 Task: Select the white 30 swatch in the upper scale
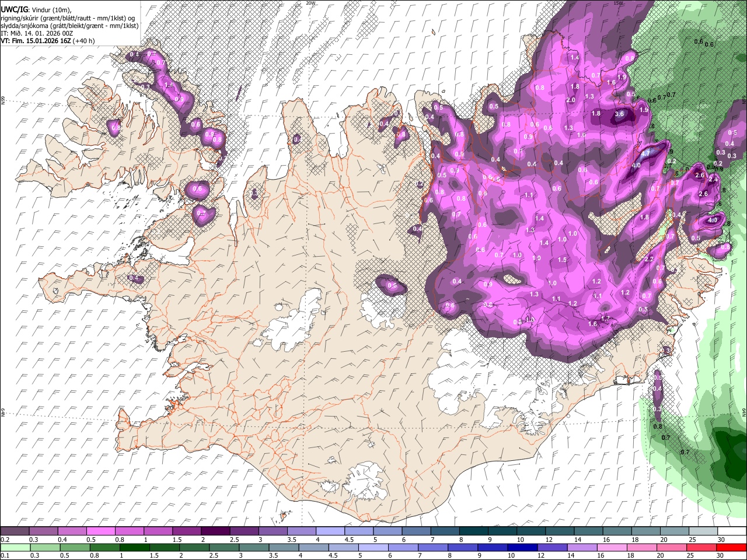732,531
